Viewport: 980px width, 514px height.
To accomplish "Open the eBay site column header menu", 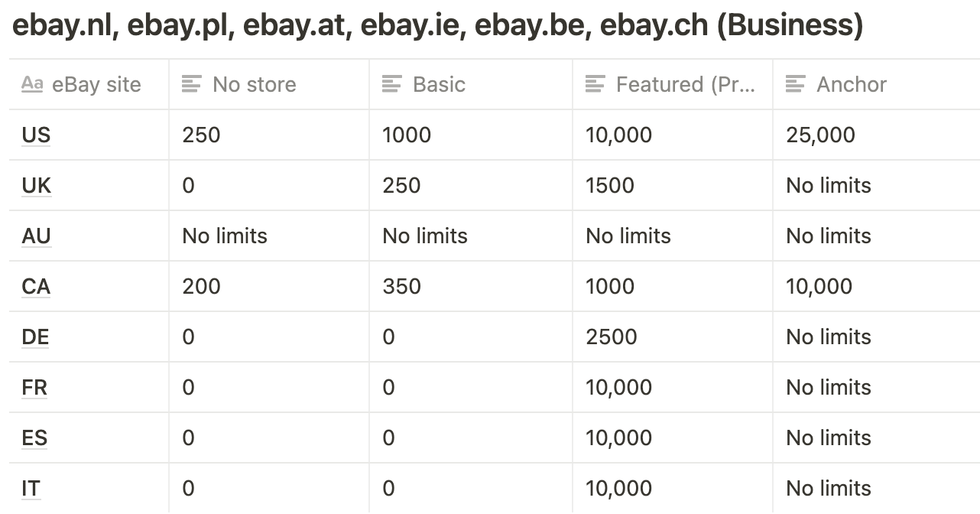I will 89,84.
